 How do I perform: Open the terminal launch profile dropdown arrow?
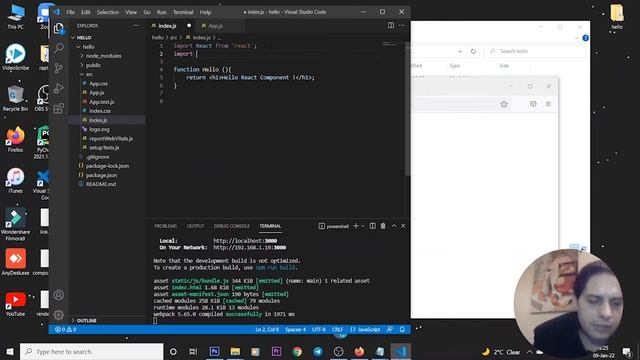tap(362, 226)
